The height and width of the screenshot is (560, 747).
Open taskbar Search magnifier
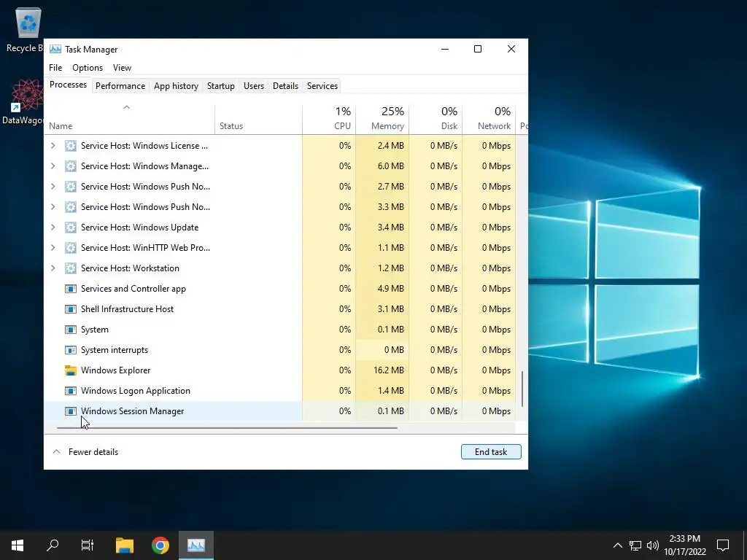53,545
